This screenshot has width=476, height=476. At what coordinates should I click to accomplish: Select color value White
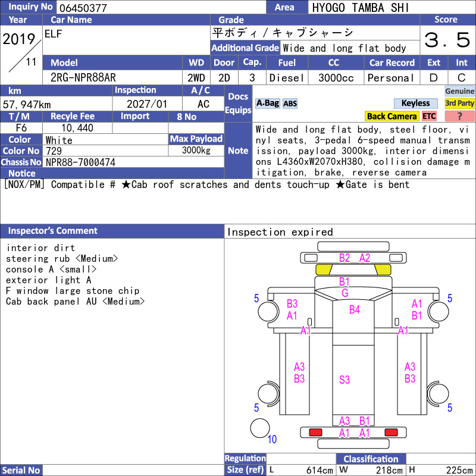59,140
